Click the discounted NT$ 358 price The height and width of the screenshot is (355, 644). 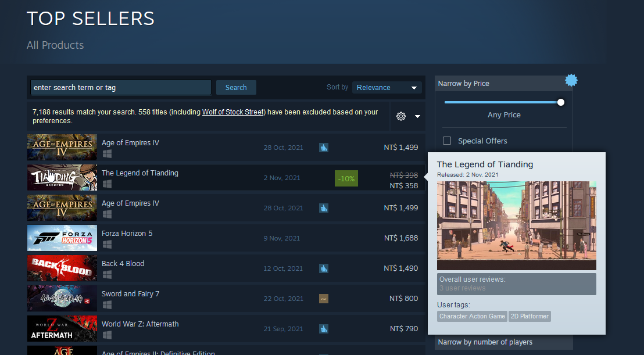pyautogui.click(x=404, y=185)
